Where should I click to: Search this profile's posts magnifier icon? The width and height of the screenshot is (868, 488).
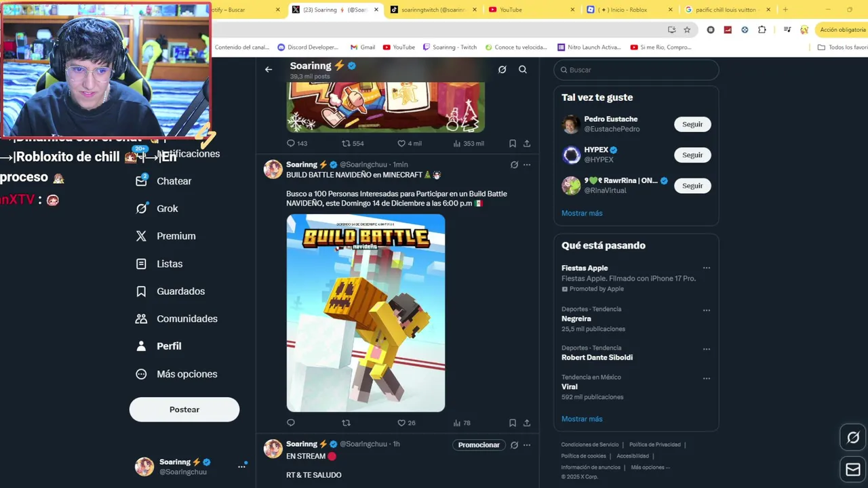(523, 69)
